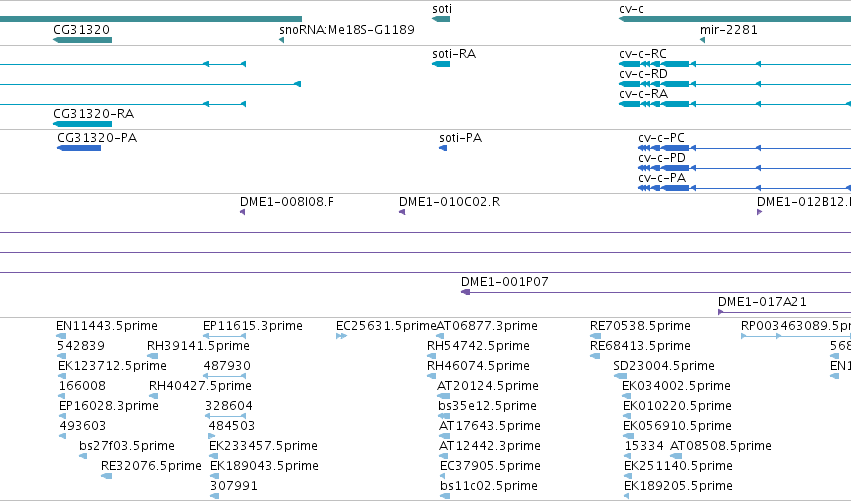Screen dimensions: 851x501
Task: Select EK056910.5prime EST
Action: [628, 436]
